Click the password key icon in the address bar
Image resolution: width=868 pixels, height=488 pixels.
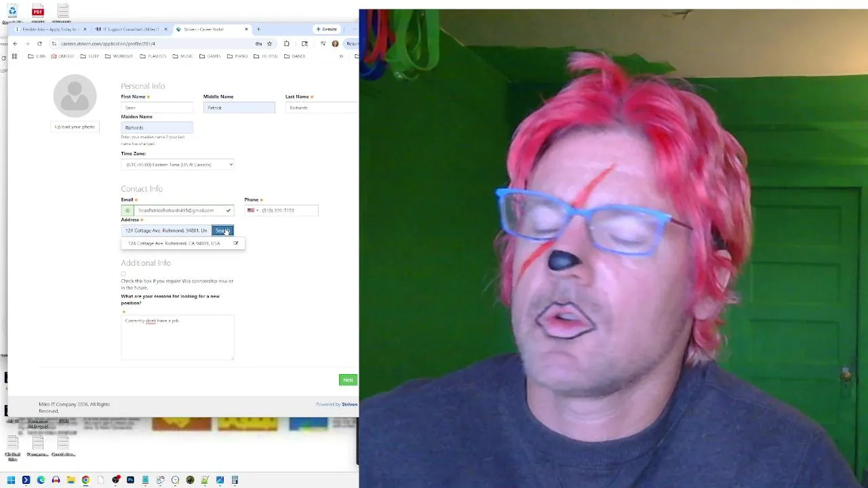[x=258, y=43]
